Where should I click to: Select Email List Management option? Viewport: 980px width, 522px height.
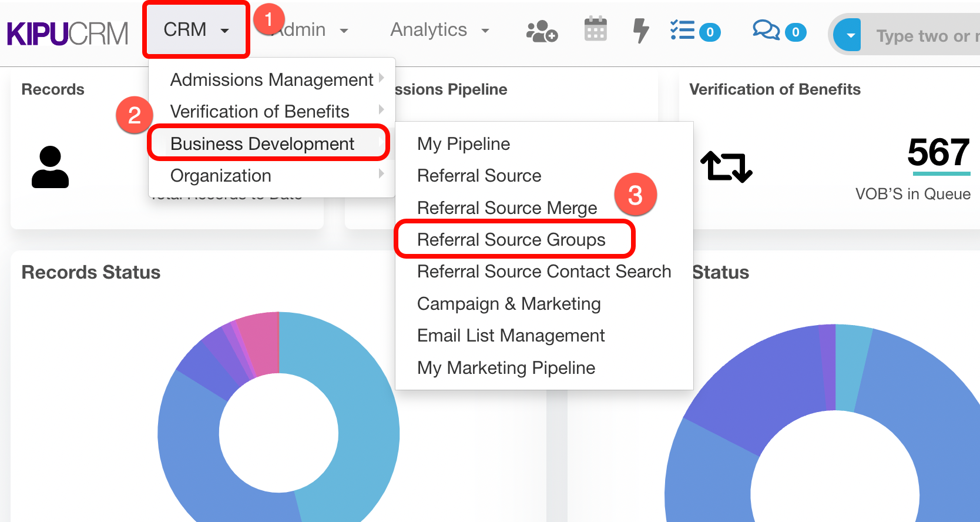511,336
